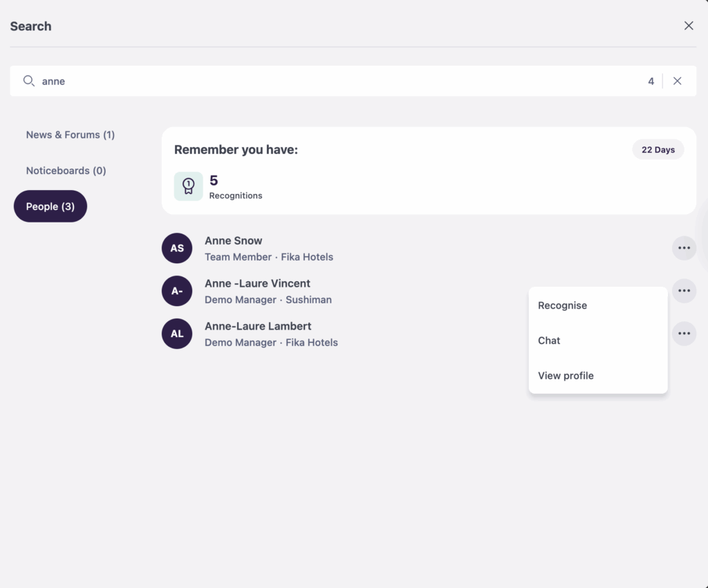Click Anne -Laure Vincent's avatar
The width and height of the screenshot is (708, 588).
[x=177, y=291]
